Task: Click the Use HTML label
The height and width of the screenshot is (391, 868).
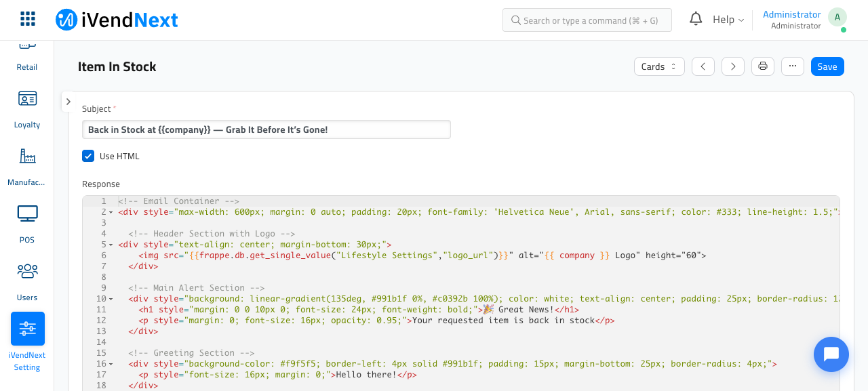Action: click(x=119, y=156)
